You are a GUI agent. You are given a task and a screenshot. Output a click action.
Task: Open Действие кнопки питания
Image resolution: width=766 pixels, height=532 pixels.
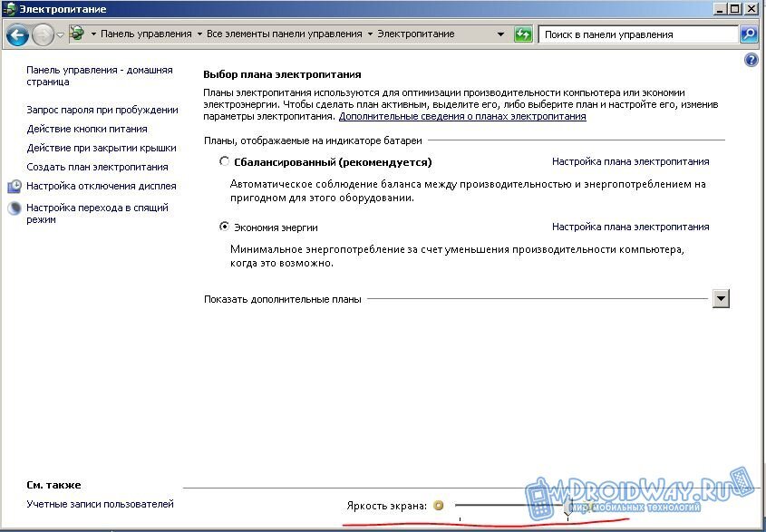87,129
